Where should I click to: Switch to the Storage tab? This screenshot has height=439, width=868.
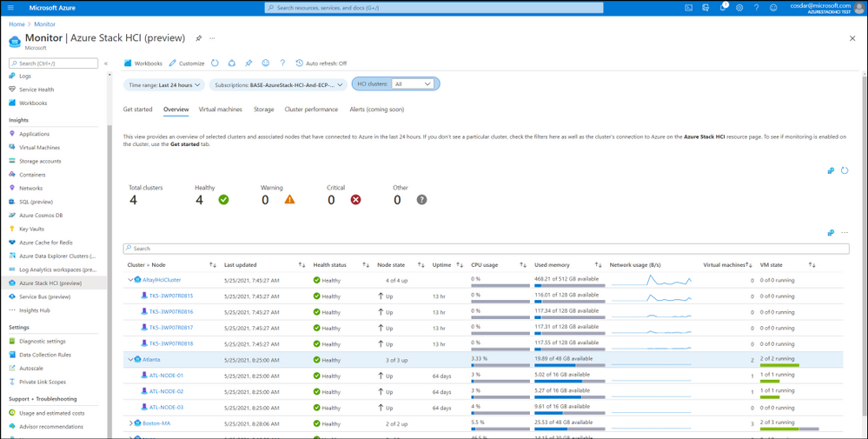[x=263, y=110]
